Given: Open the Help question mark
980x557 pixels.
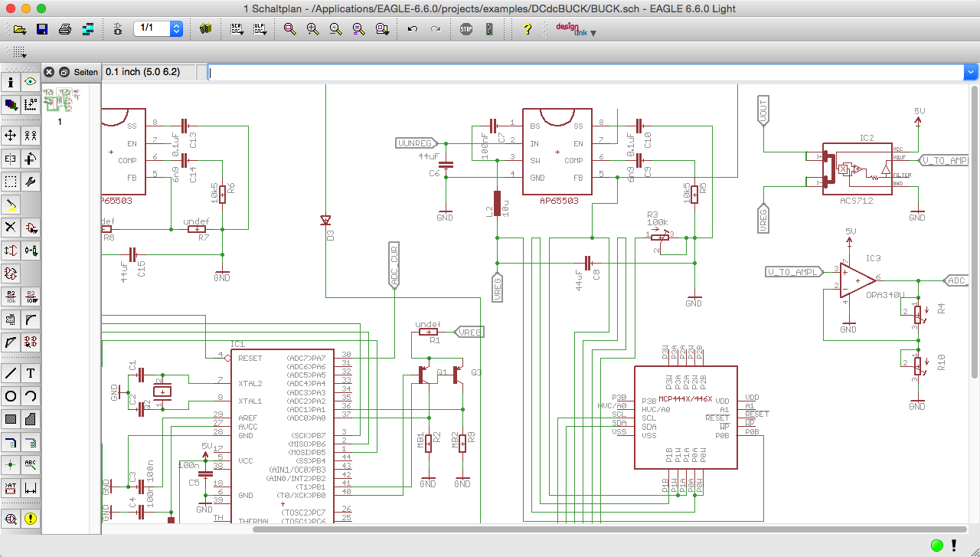Looking at the screenshot, I should (528, 29).
